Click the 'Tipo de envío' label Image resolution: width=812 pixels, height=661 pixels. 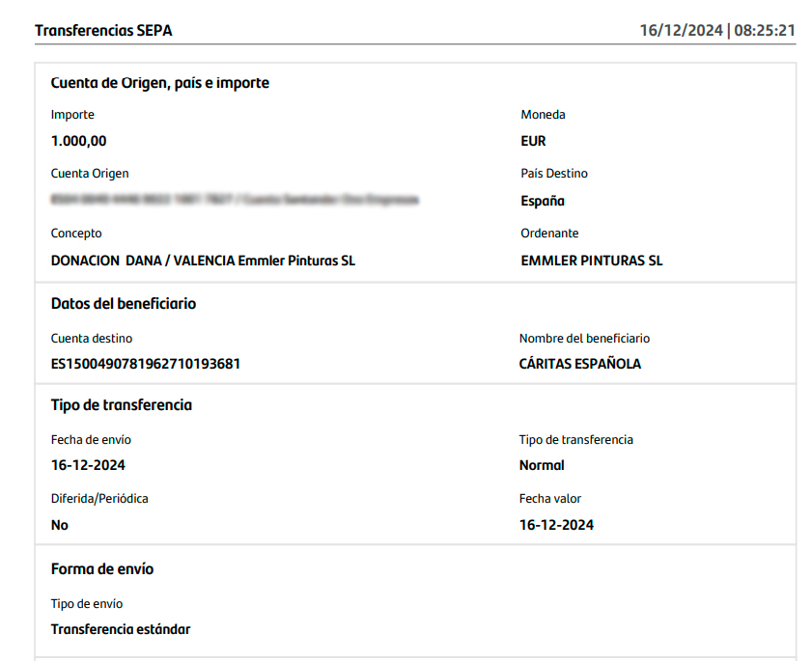tap(87, 604)
